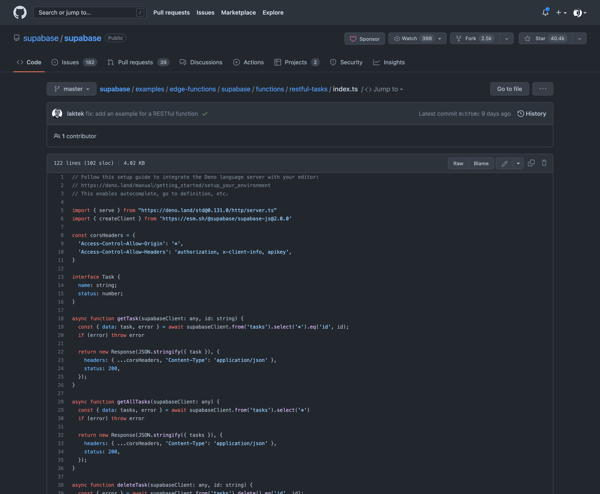Expand the Star lists dropdown arrow
This screenshot has height=494, width=600.
[x=579, y=38]
